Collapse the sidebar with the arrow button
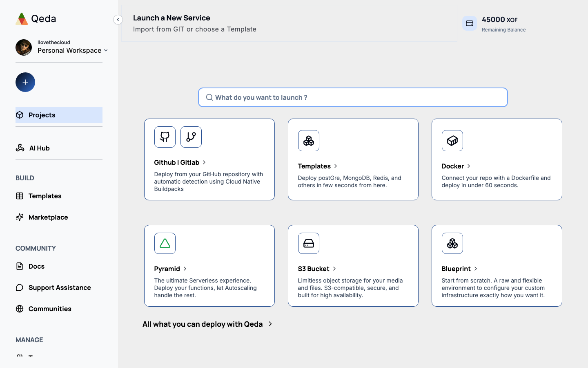The height and width of the screenshot is (368, 588). click(118, 20)
